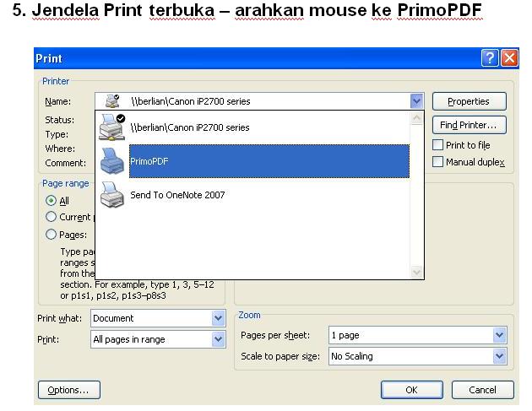Screen dimensions: 532x411
Task: Select the All page range radio button
Action: click(51, 200)
